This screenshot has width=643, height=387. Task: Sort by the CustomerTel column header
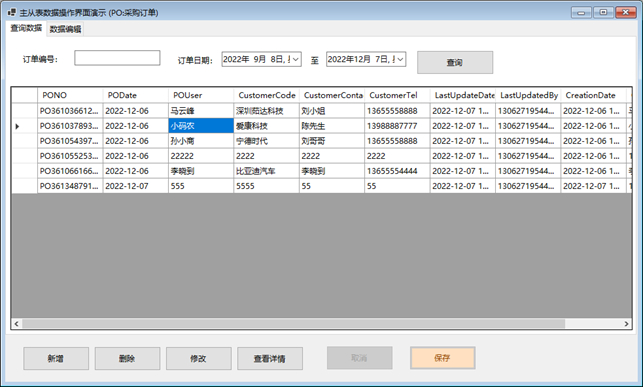397,95
